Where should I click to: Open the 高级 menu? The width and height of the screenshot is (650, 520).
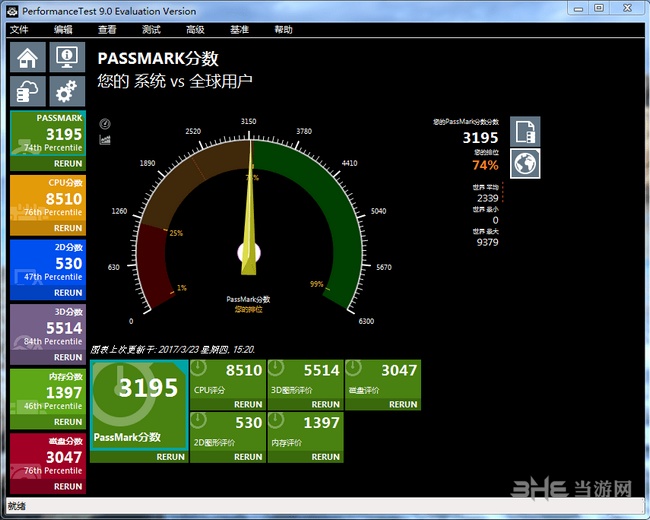point(195,29)
